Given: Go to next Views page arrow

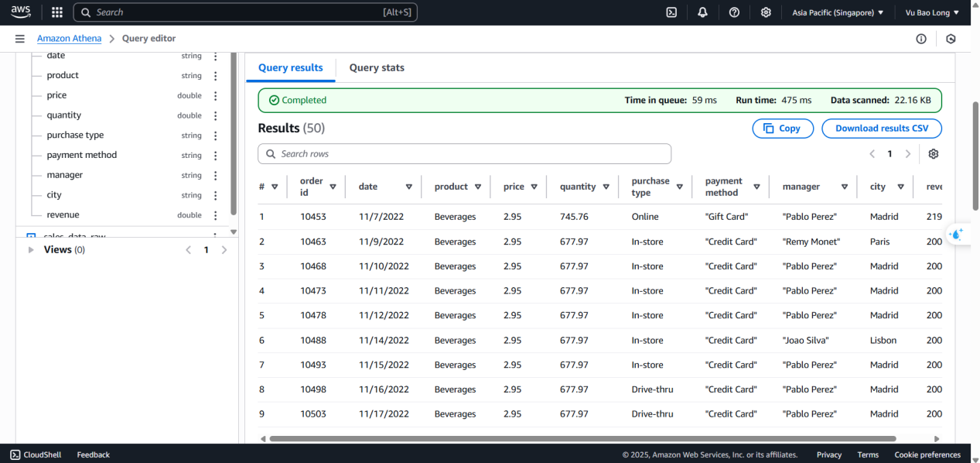Looking at the screenshot, I should [x=224, y=250].
